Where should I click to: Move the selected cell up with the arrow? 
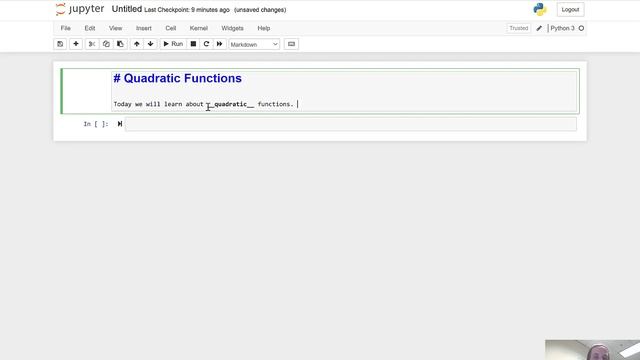click(137, 44)
